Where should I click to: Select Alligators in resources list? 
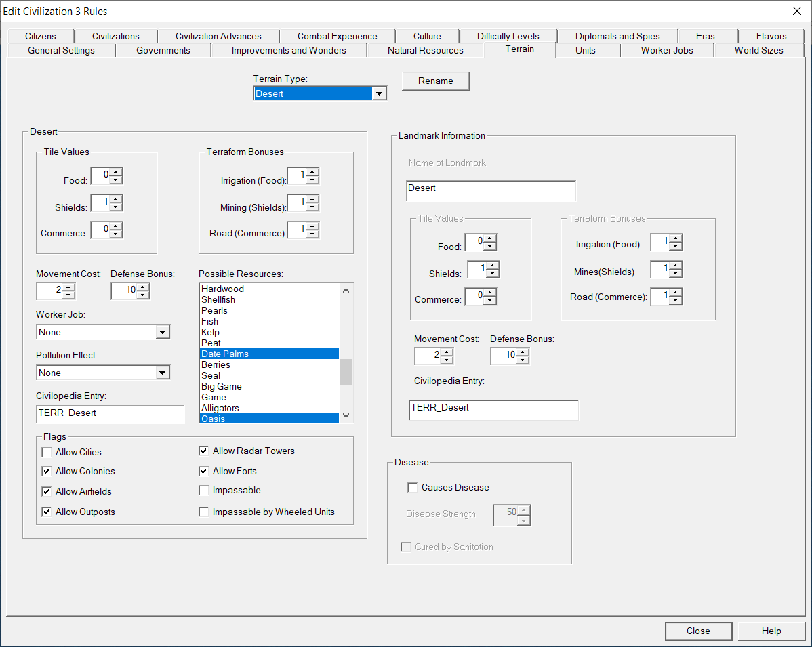coord(269,409)
